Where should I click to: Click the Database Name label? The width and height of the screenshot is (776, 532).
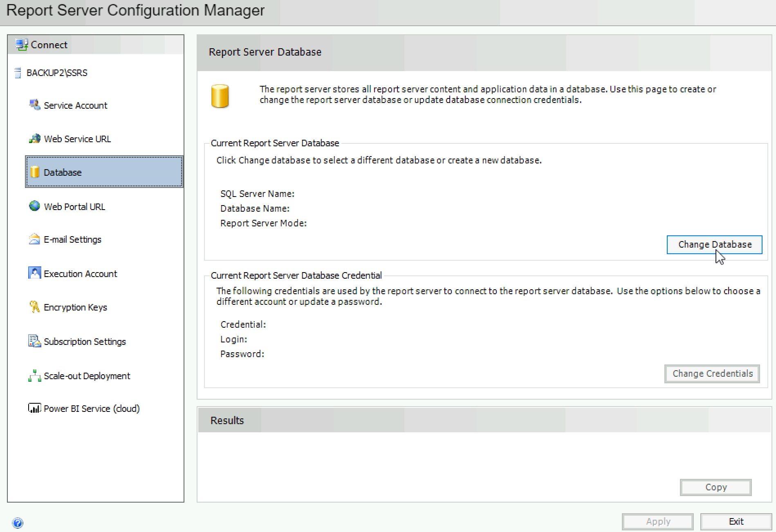click(255, 208)
